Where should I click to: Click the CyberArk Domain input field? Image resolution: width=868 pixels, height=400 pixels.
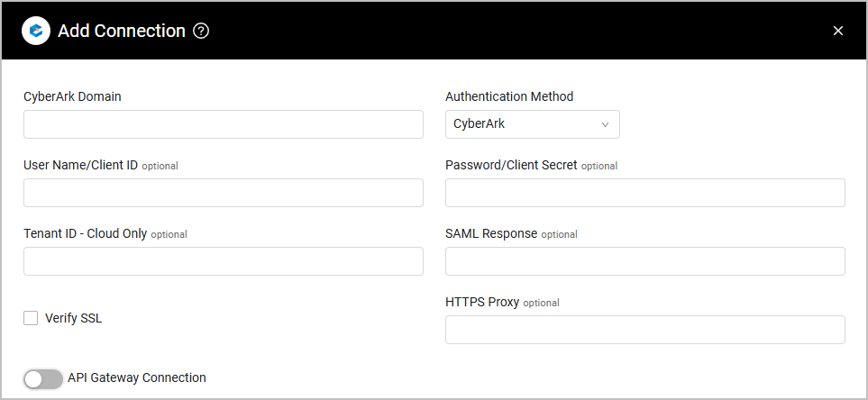[224, 124]
